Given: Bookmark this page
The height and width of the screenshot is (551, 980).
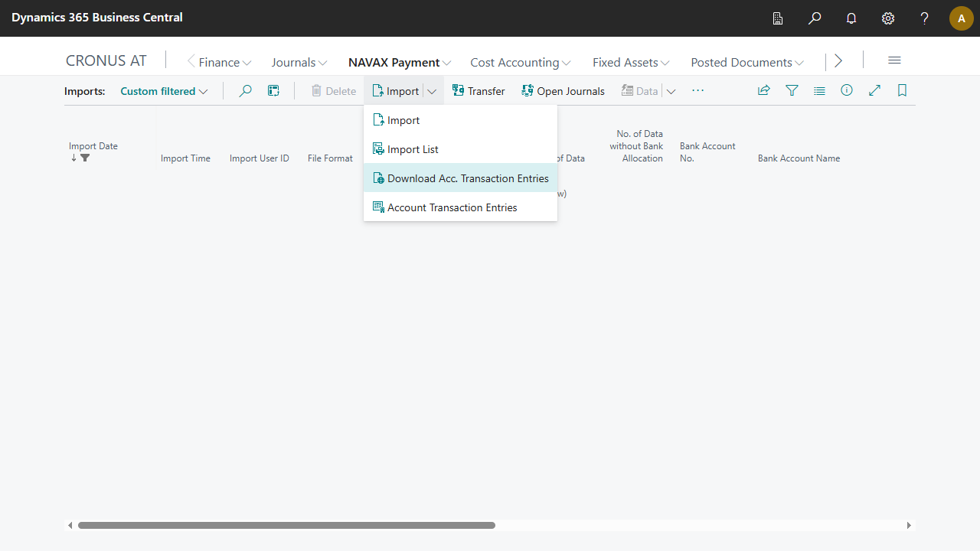Looking at the screenshot, I should (902, 91).
